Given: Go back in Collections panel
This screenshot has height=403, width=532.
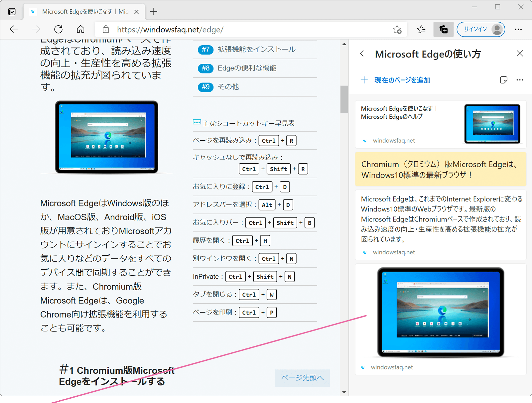Looking at the screenshot, I should point(362,54).
